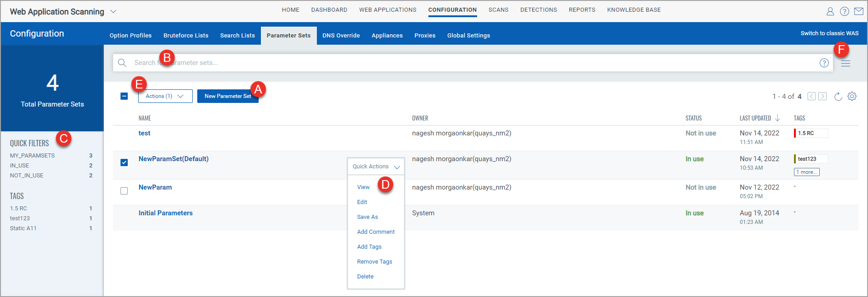Expand the '1 more...' tags link
Viewport: 868px width, 297px height.
[x=807, y=172]
